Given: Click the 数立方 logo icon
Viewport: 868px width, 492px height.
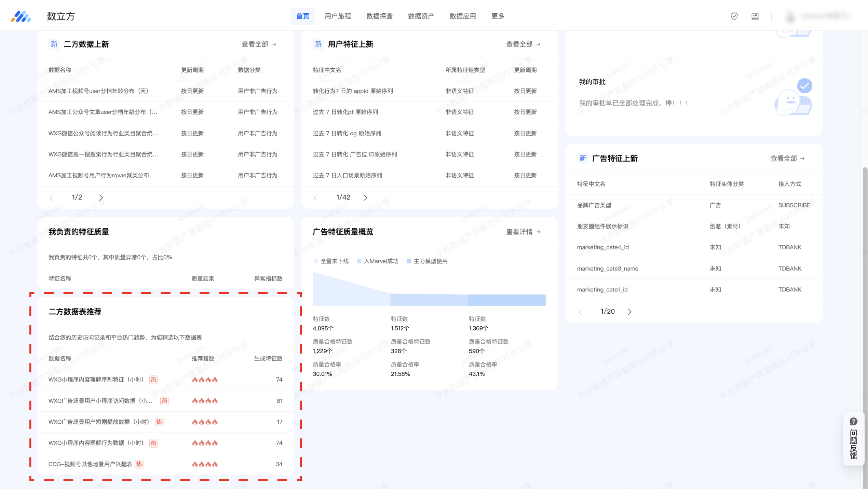Looking at the screenshot, I should pos(21,16).
